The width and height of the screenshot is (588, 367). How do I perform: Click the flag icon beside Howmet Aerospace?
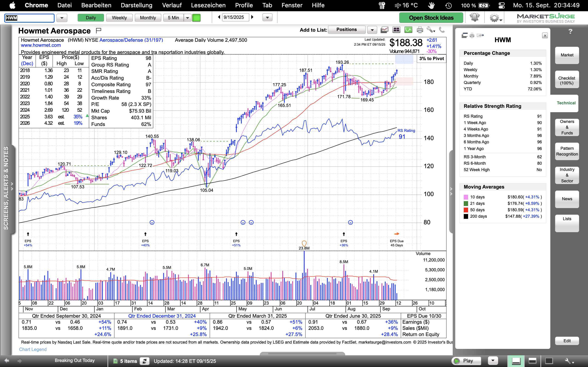click(x=98, y=30)
